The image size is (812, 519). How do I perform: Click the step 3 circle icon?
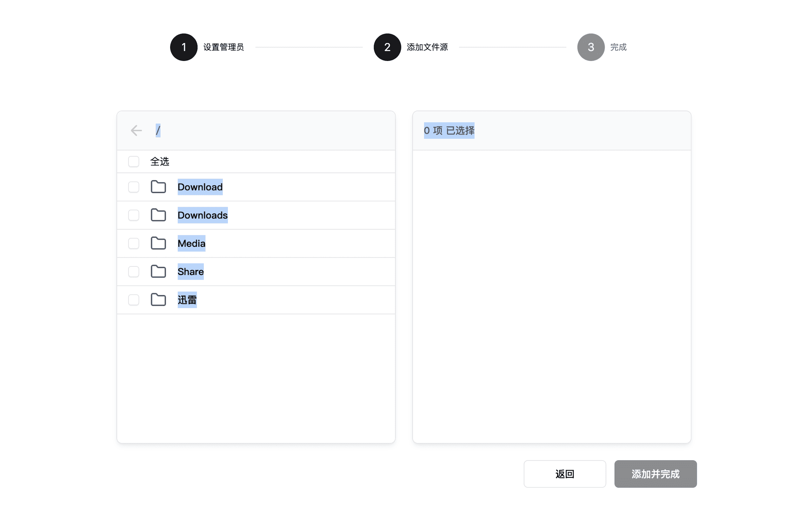(x=591, y=47)
